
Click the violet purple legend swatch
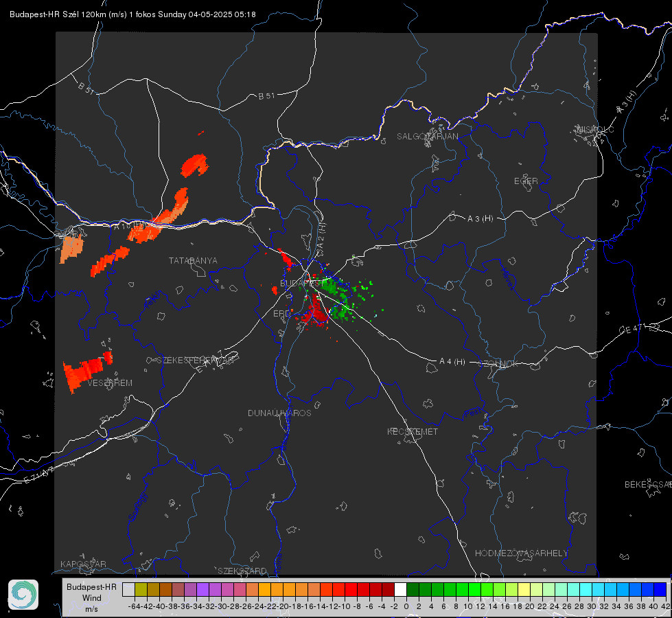[202, 589]
